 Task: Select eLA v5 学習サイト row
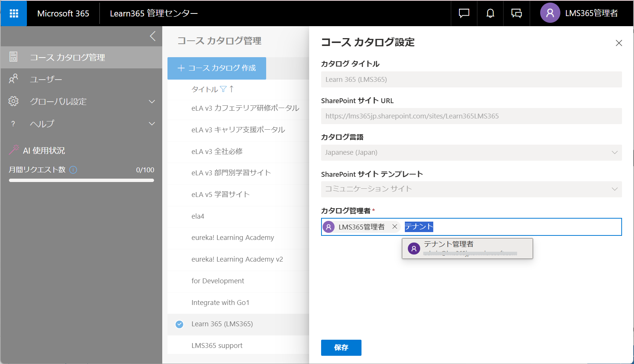pos(238,195)
